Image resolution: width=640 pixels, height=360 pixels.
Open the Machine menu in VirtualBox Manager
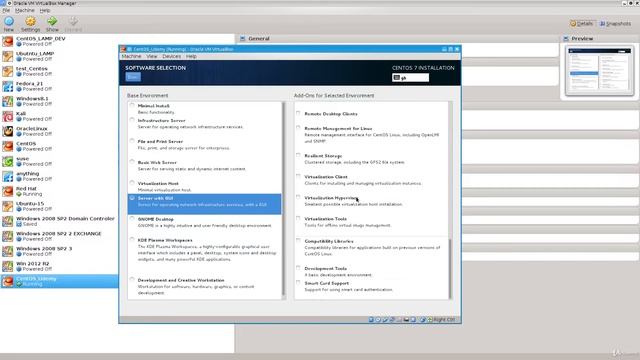25,10
